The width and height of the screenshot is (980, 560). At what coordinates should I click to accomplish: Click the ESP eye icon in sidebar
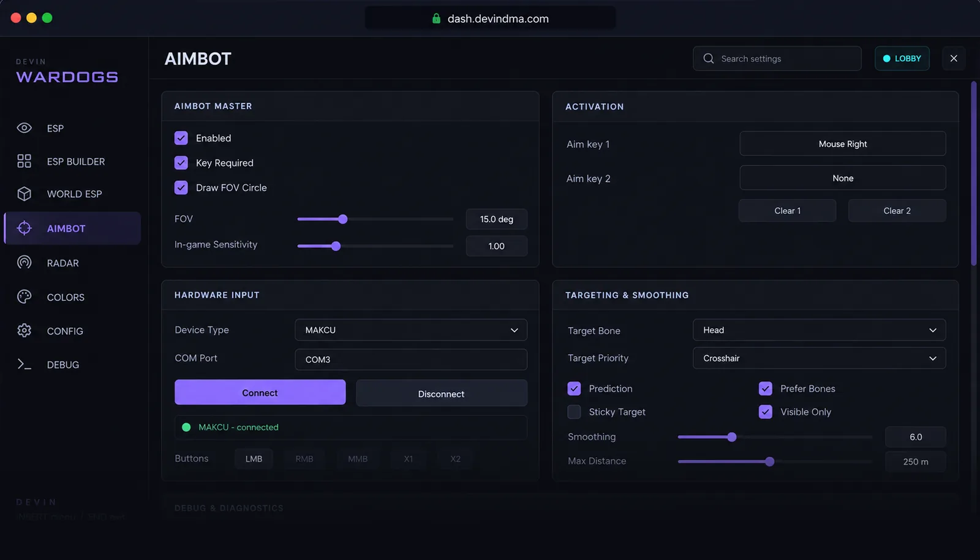pos(24,128)
